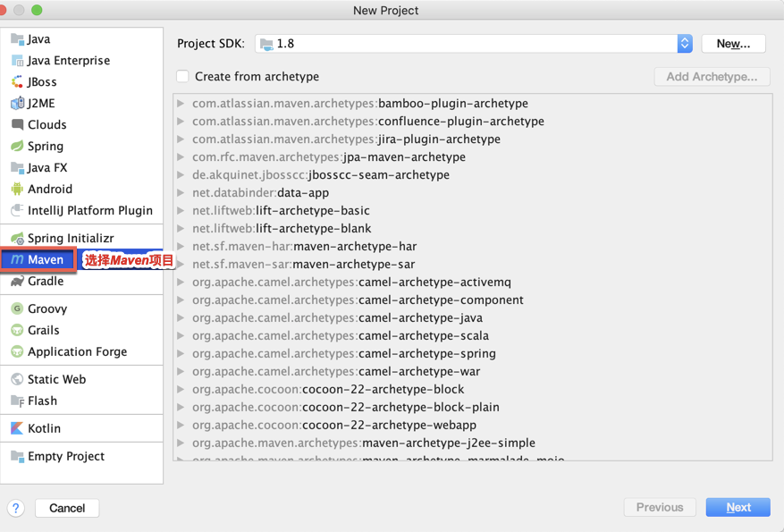
Task: Select the Java project type icon
Action: click(x=17, y=39)
